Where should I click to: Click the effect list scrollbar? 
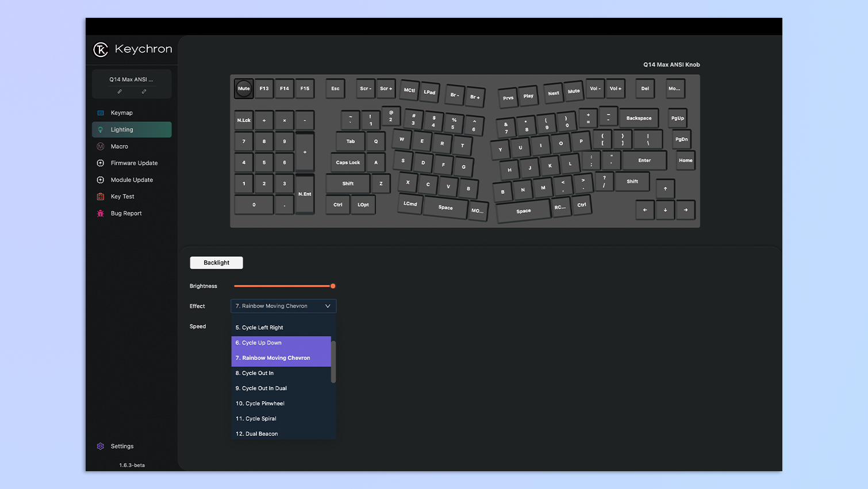333,362
